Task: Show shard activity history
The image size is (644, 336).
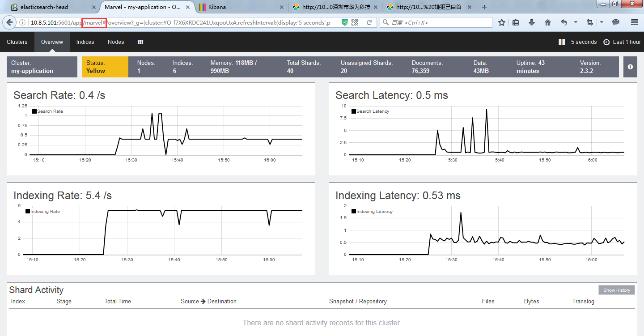Action: click(617, 290)
